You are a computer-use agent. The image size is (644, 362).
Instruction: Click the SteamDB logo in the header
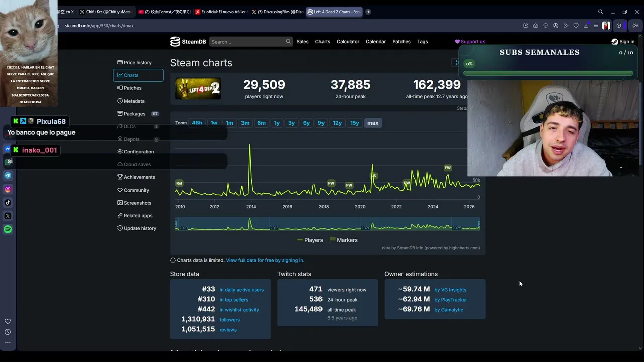pyautogui.click(x=188, y=42)
